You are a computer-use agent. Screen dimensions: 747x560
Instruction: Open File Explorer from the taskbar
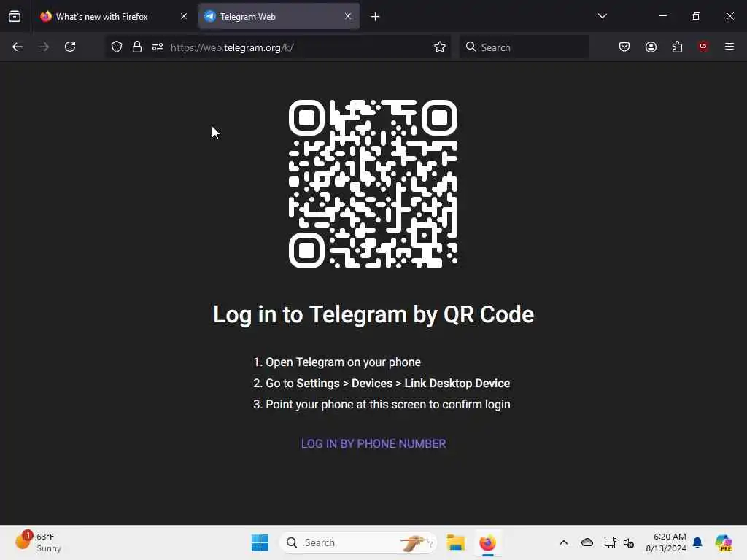pyautogui.click(x=455, y=542)
